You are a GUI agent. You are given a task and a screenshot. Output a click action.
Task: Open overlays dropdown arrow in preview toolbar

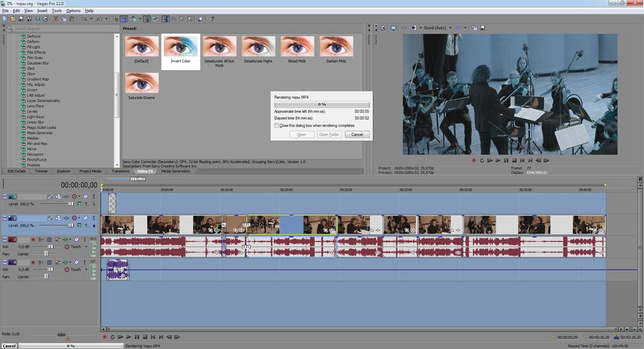pos(465,28)
